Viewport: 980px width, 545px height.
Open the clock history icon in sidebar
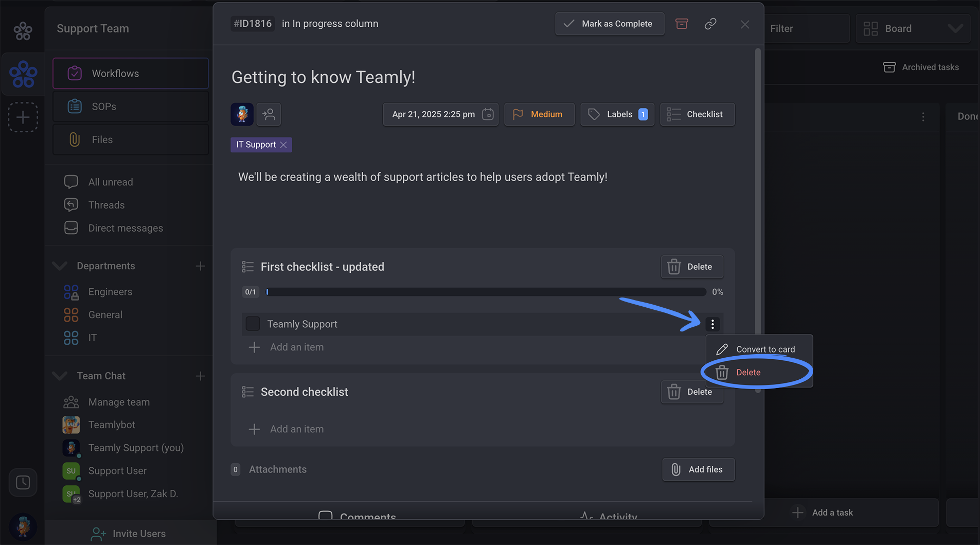click(x=23, y=482)
